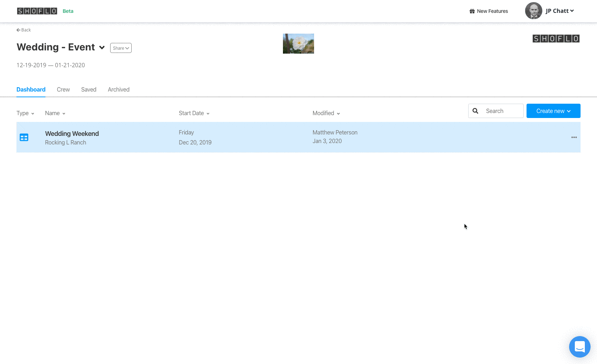Expand the Wedding - Event title dropdown

pos(102,48)
